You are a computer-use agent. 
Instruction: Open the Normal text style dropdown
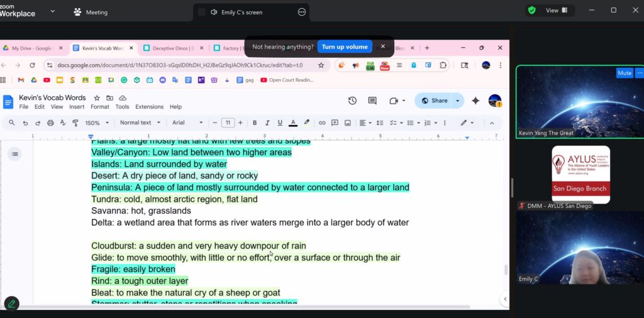coord(140,123)
